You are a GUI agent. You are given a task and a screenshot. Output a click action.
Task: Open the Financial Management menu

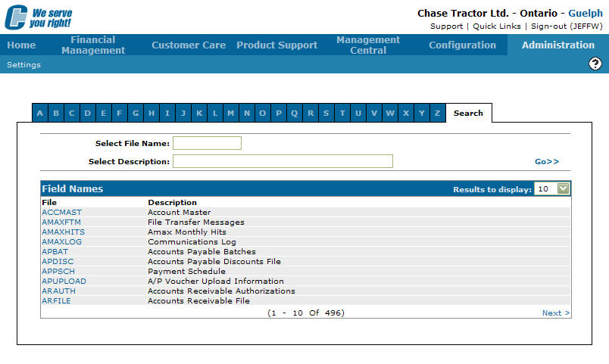click(x=93, y=45)
